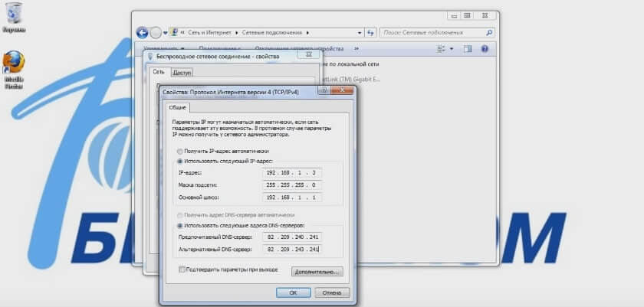Go back in the Explorer window
Viewport: 644px width, 307px height.
[142, 32]
